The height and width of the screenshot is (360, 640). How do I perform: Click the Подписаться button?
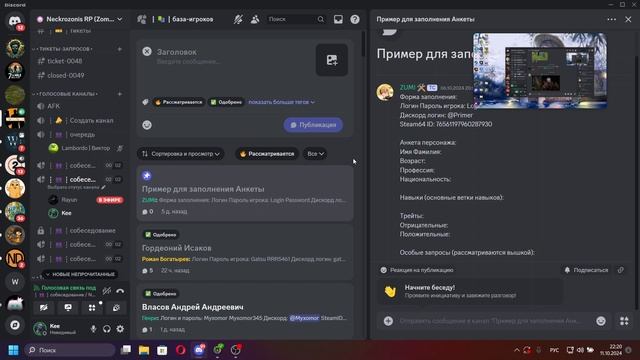pos(586,270)
